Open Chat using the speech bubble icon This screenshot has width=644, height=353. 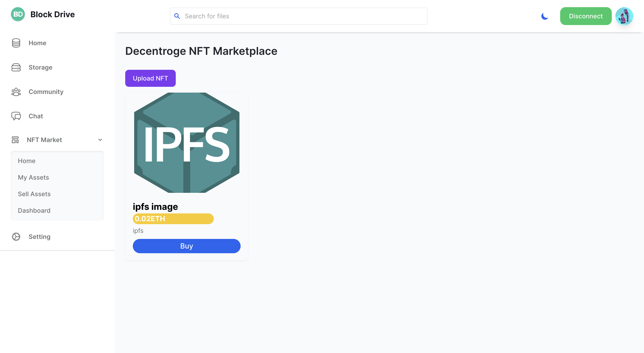point(16,116)
